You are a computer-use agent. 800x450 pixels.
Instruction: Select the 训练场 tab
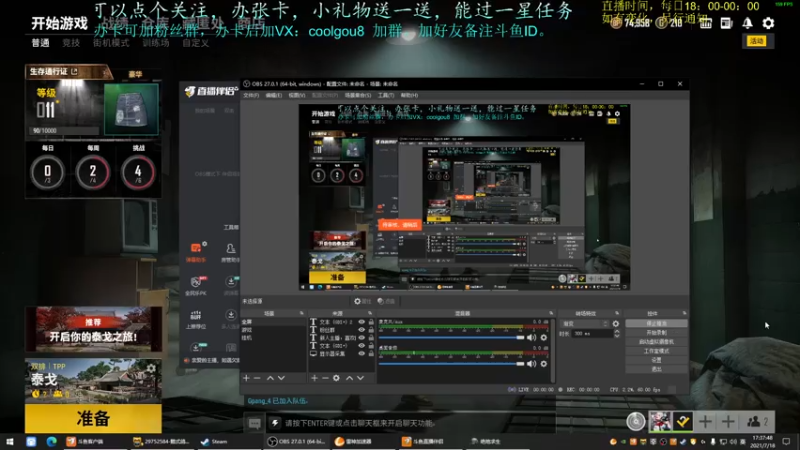pos(156,43)
